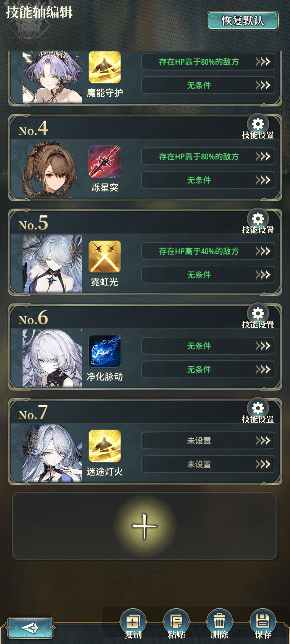Viewport: 290px width, 644px height.
Task: Click the 复制 copy icon
Action: [x=133, y=621]
